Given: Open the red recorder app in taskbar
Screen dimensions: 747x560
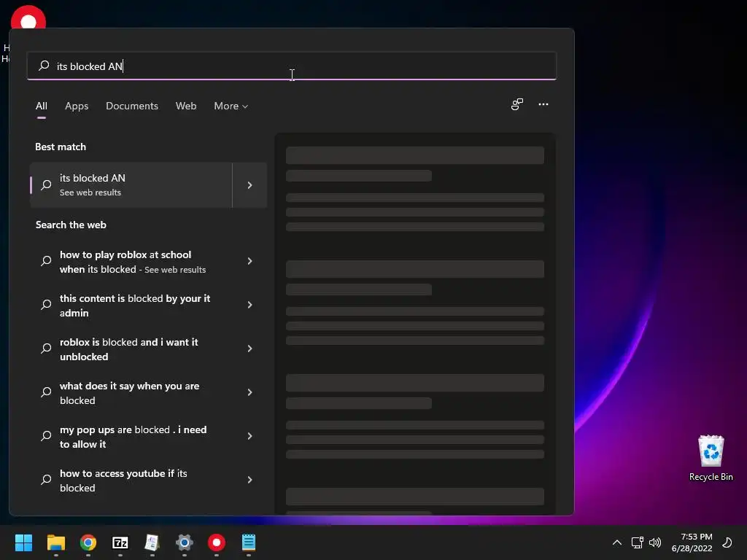Looking at the screenshot, I should click(216, 542).
